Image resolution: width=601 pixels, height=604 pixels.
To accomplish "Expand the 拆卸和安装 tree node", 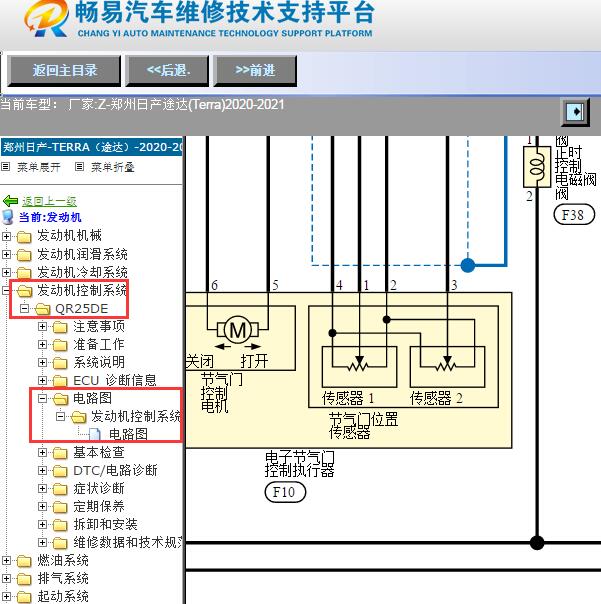I will click(x=42, y=525).
